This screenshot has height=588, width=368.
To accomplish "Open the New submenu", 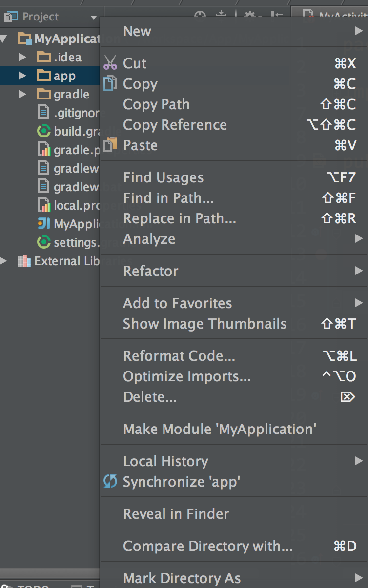I will pos(234,32).
